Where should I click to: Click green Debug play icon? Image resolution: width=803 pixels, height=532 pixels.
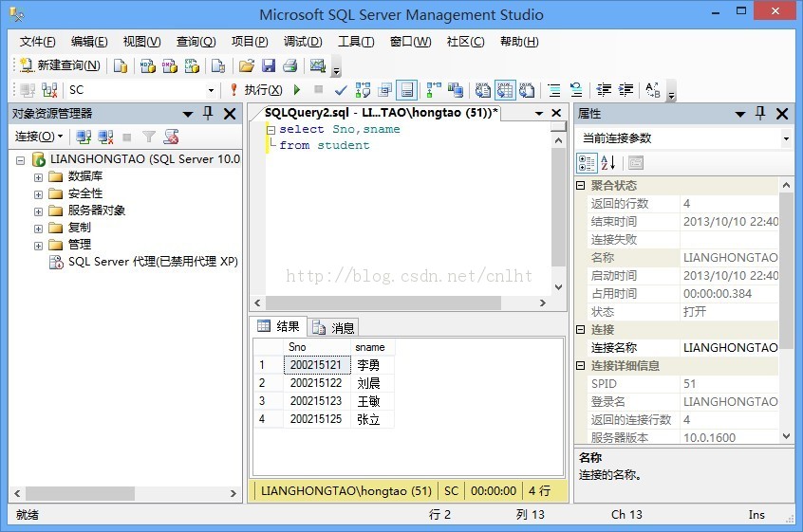297,90
